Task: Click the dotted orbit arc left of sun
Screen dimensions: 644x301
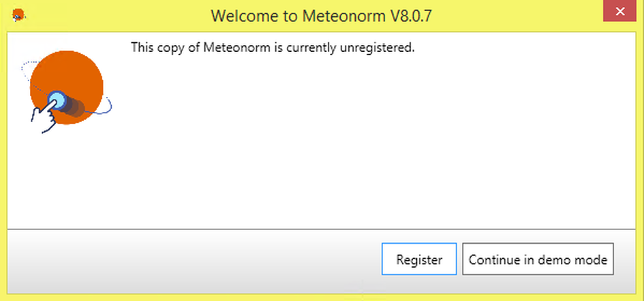Action: point(25,67)
